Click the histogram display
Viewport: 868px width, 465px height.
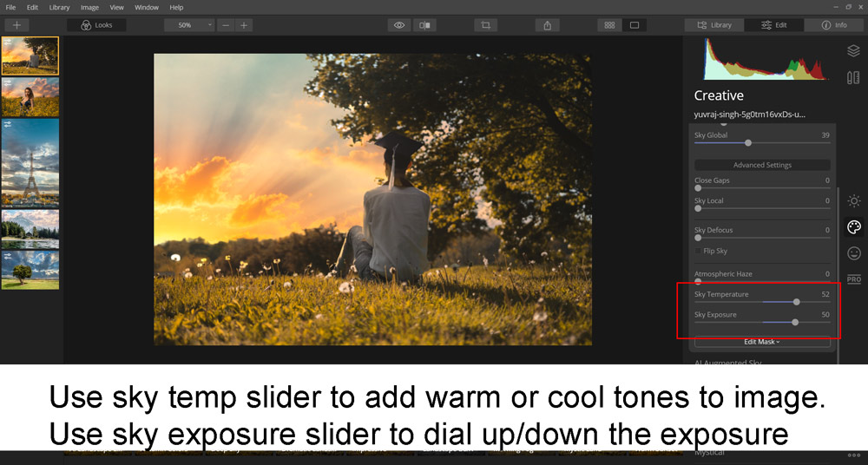[766, 59]
